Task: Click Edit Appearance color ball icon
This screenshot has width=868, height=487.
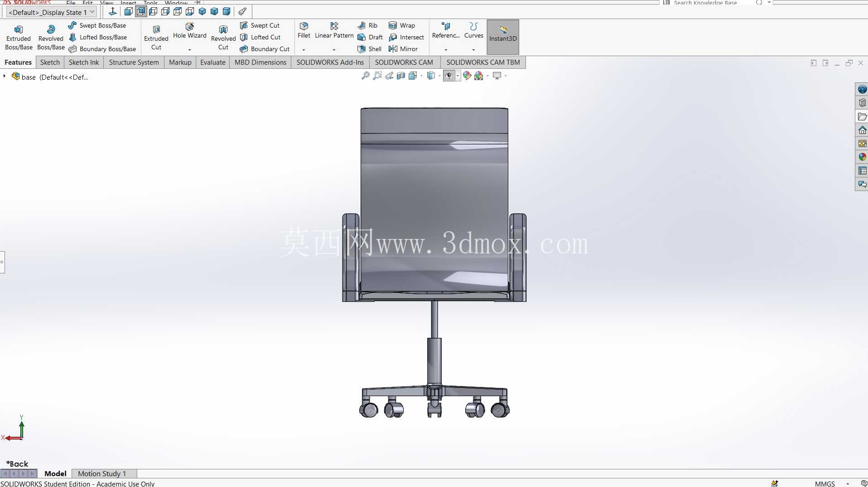Action: [x=467, y=76]
